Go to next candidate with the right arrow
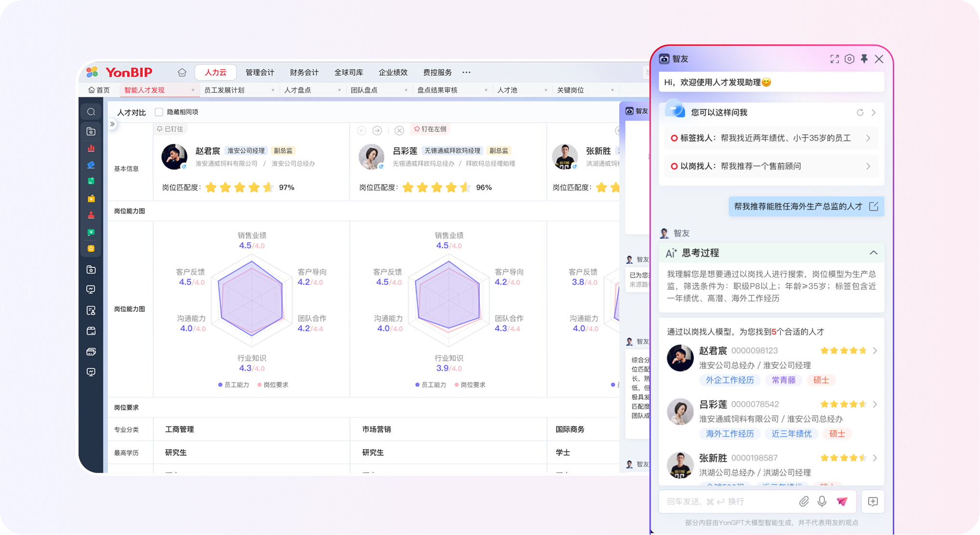 [x=377, y=130]
